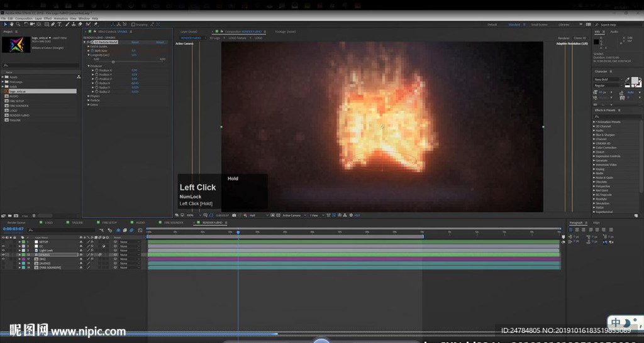This screenshot has width=644, height=343.
Task: Click the 3D Logo breadcrumb in viewer
Action: pos(215,38)
